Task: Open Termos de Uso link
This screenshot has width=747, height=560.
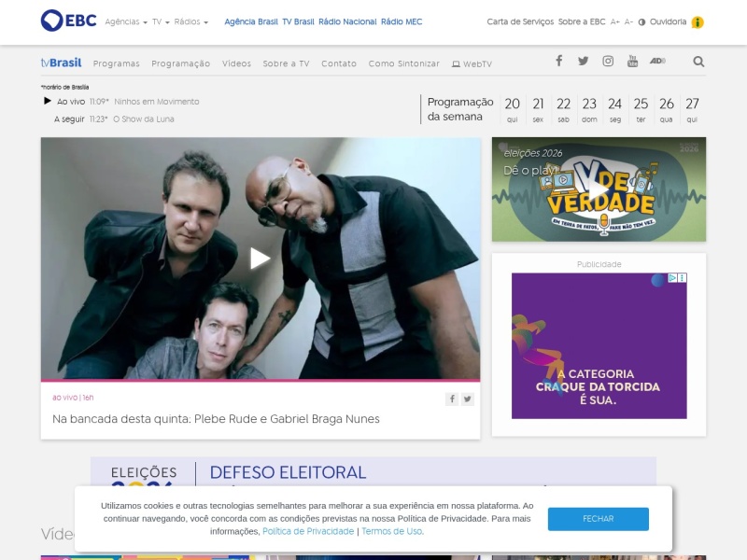Action: pyautogui.click(x=392, y=531)
